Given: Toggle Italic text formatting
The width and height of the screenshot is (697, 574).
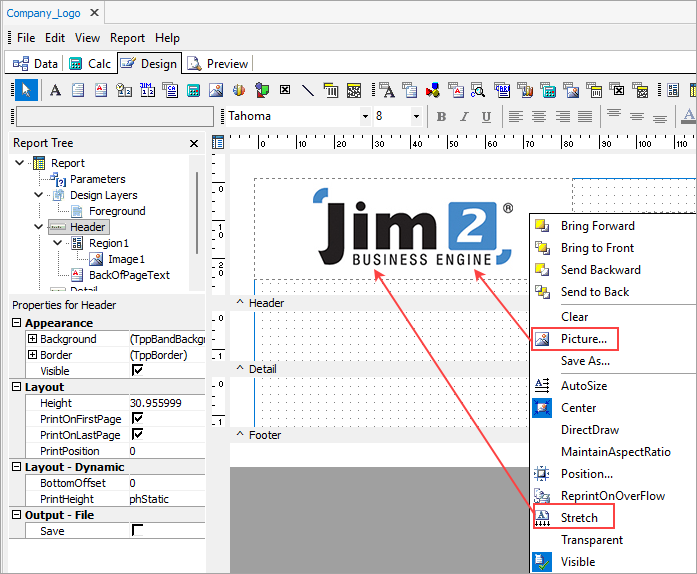Looking at the screenshot, I should pyautogui.click(x=464, y=116).
